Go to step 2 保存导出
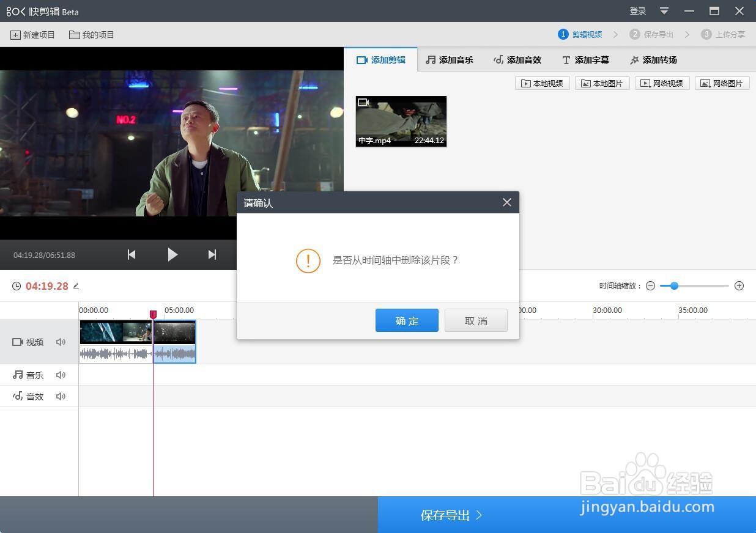The height and width of the screenshot is (533, 756). tap(651, 34)
